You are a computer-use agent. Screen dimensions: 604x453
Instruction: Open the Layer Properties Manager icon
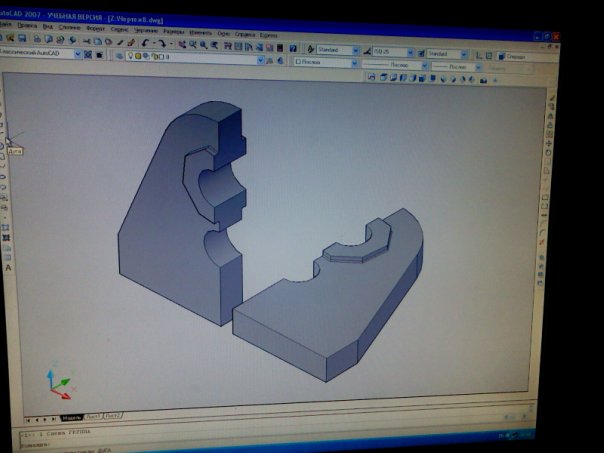[119, 55]
